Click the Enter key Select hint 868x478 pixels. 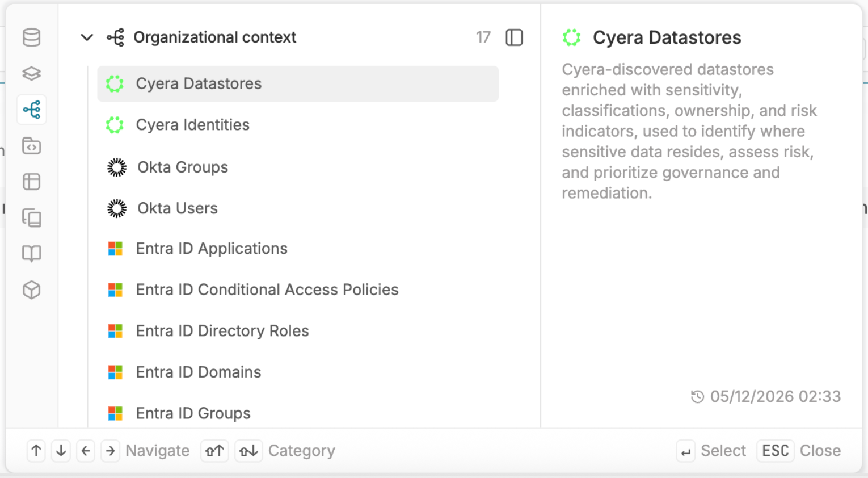[686, 451]
